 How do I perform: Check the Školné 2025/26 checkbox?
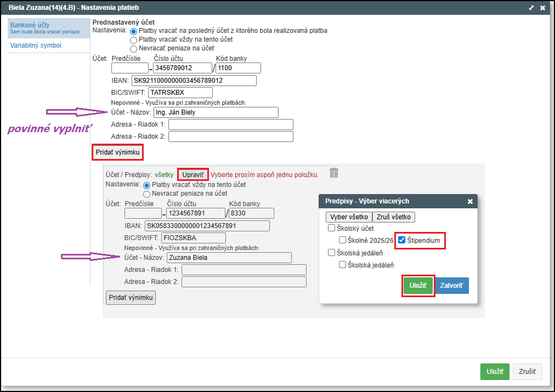[x=342, y=240]
